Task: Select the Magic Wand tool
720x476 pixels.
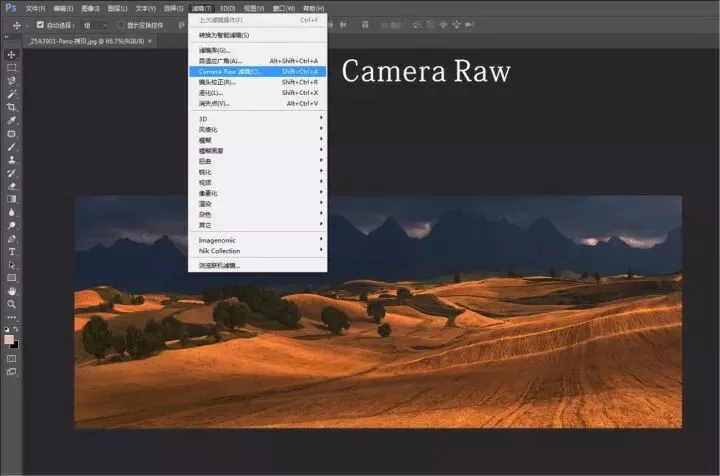Action: (11, 94)
